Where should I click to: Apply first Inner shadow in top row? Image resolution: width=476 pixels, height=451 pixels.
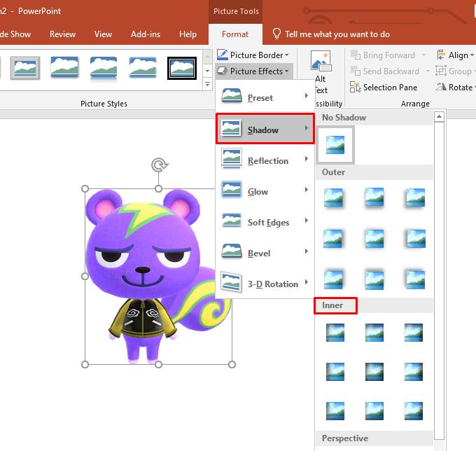tap(335, 333)
